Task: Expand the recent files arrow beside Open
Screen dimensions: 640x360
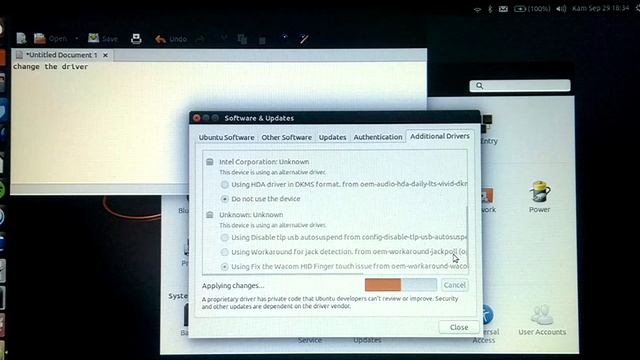Action: 76,38
